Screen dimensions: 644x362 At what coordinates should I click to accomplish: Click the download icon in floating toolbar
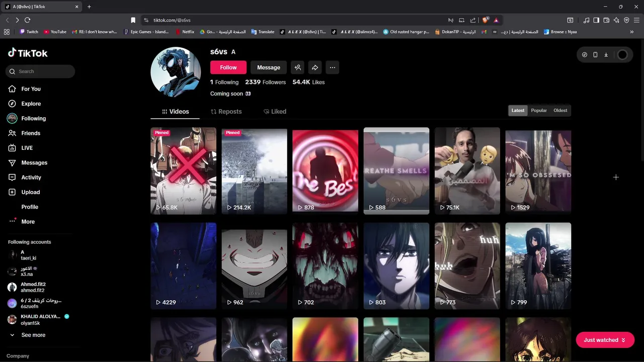pos(606,55)
